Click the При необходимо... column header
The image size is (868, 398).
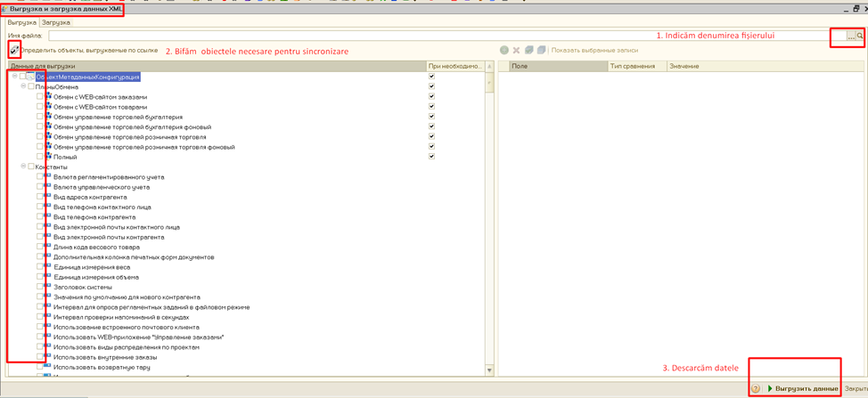click(x=455, y=66)
